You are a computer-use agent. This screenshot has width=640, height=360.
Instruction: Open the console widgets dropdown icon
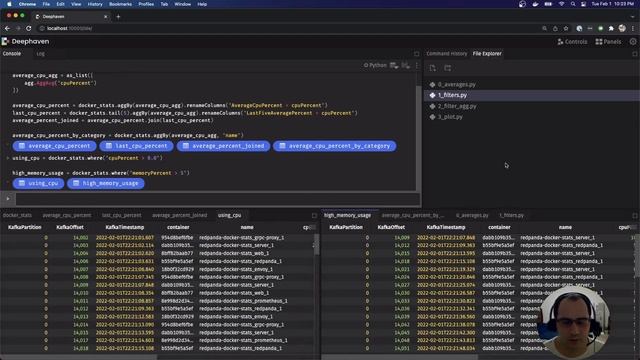[x=405, y=65]
